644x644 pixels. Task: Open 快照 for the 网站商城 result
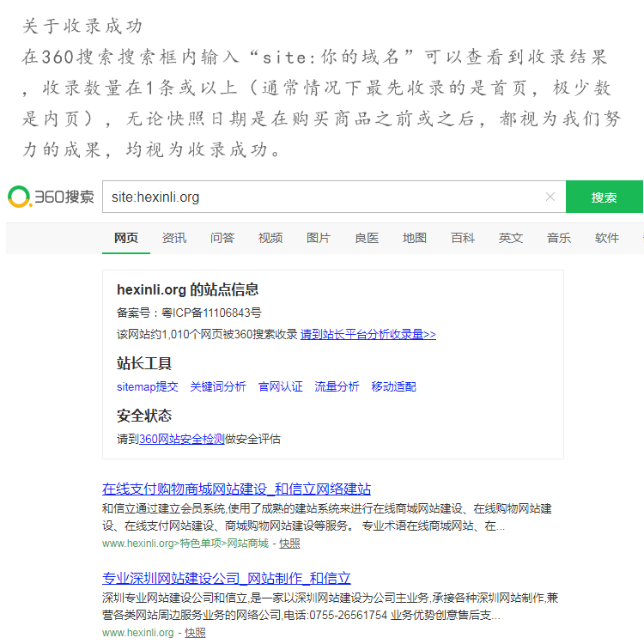[x=289, y=544]
